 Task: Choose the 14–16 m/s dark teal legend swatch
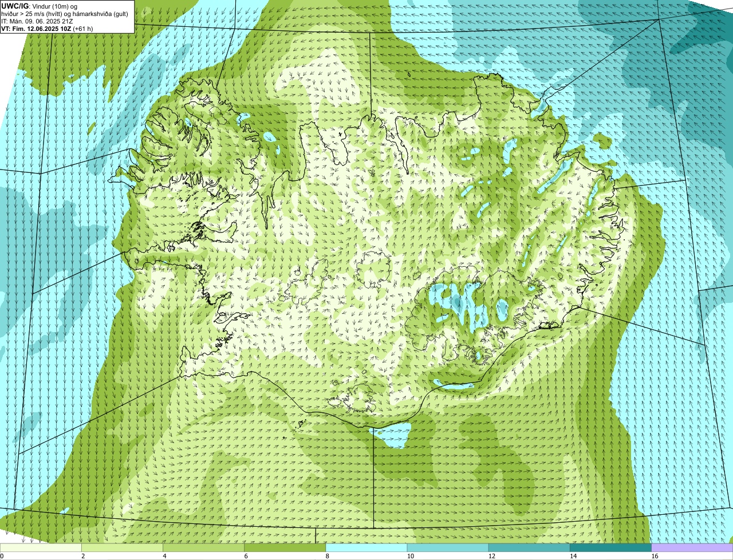pos(611,547)
